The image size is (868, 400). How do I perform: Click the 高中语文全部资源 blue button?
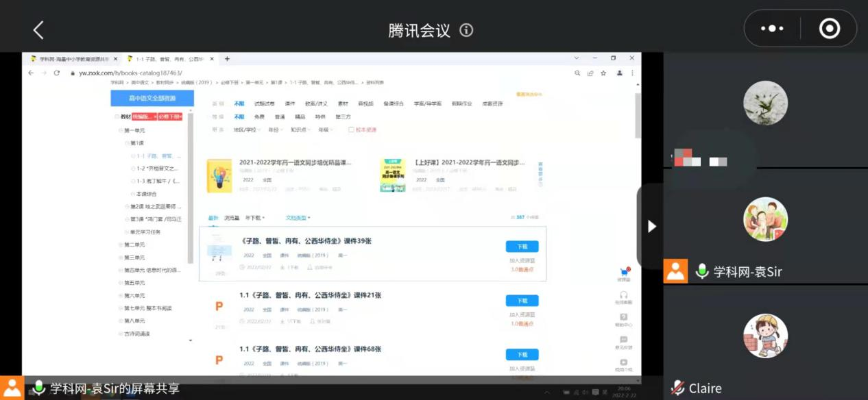point(152,99)
